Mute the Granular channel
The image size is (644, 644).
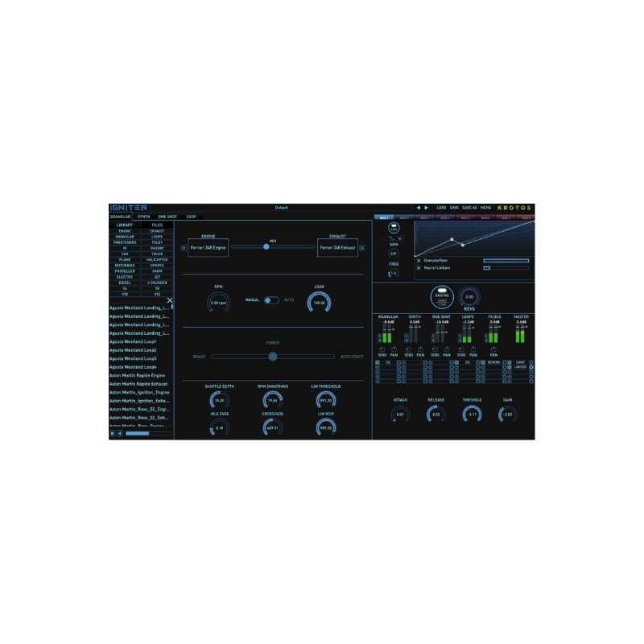coord(378,339)
